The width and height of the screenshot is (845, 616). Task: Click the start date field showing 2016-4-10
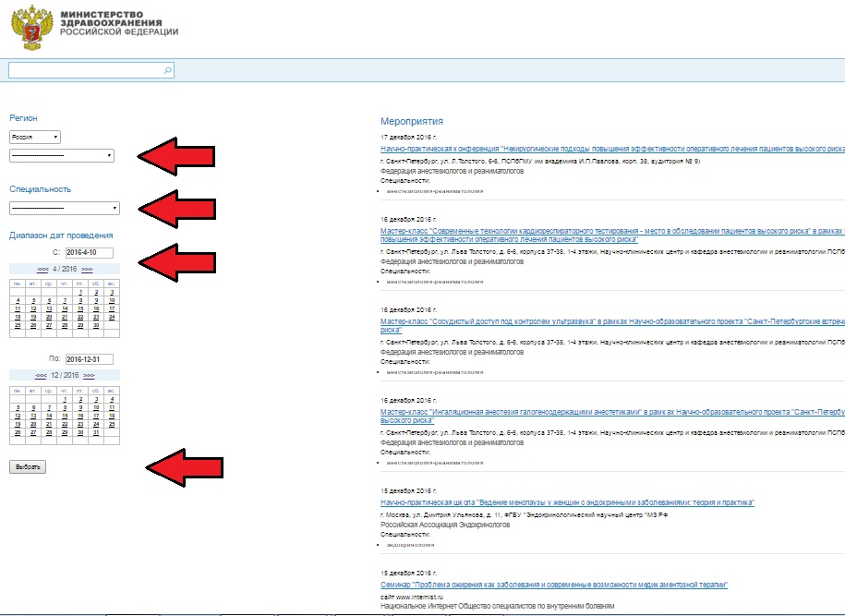(x=88, y=252)
